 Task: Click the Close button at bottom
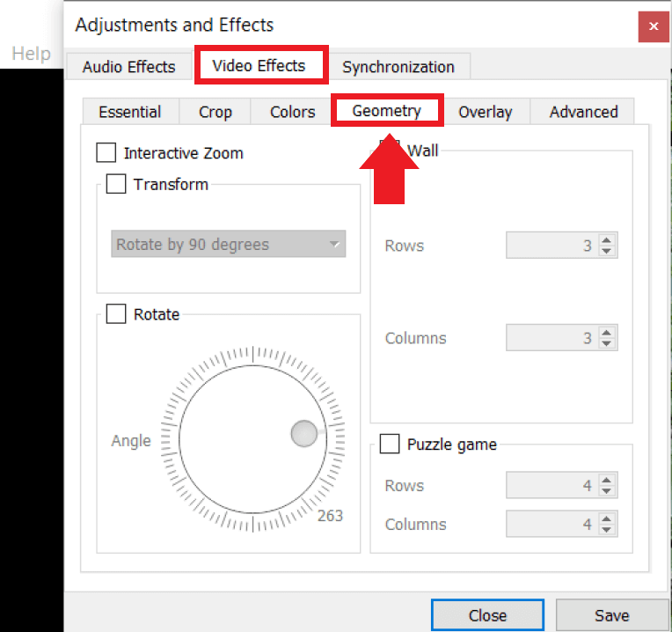(x=487, y=615)
